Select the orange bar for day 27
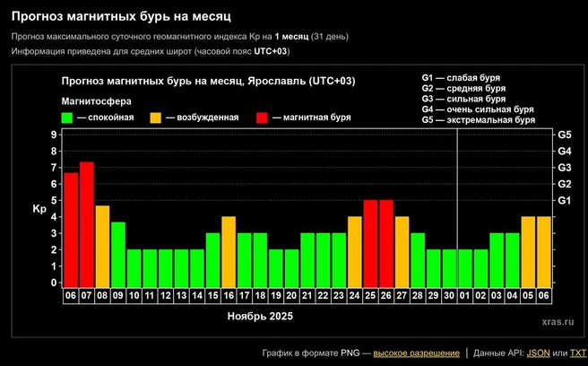The image size is (588, 366). [402, 252]
